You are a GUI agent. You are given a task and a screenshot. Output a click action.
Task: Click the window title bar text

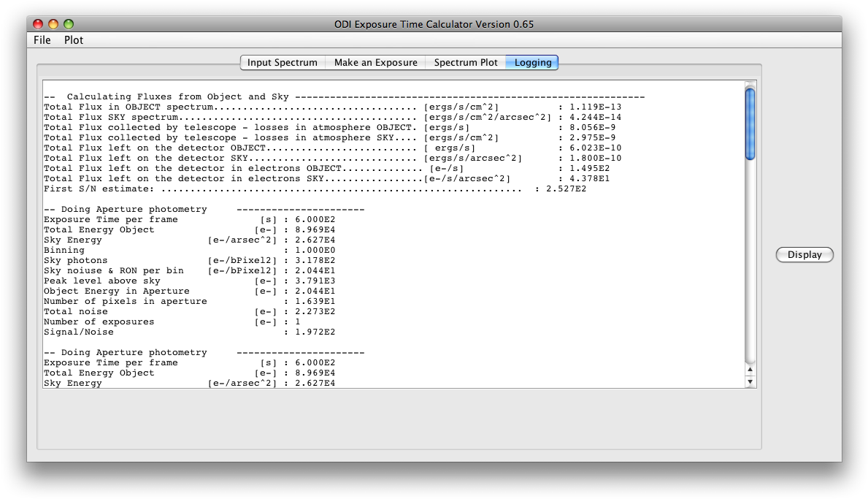coord(434,24)
